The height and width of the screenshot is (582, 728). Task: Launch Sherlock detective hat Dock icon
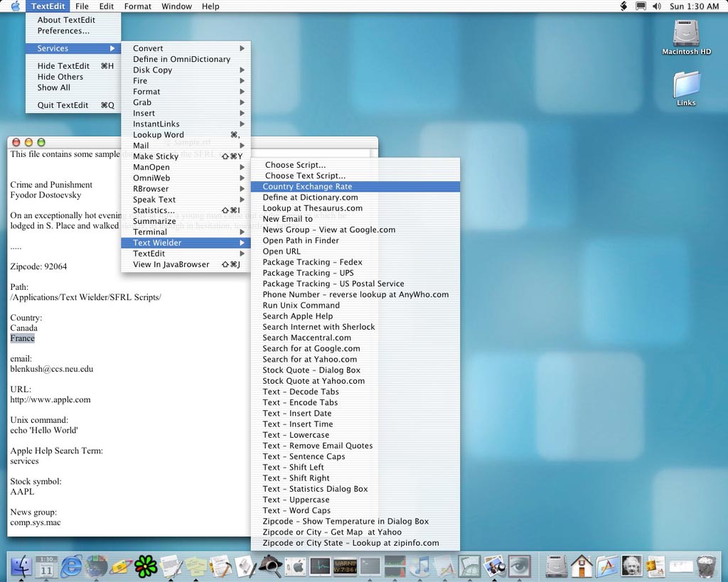270,566
